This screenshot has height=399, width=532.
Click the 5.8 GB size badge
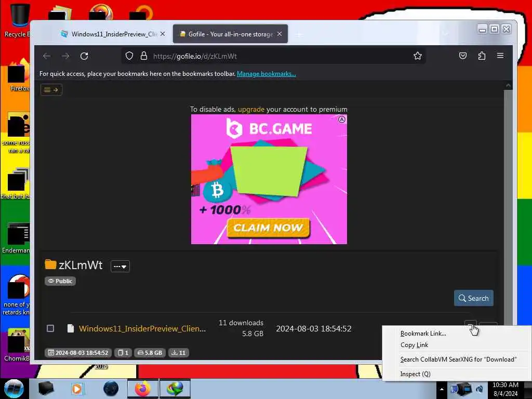click(x=150, y=353)
